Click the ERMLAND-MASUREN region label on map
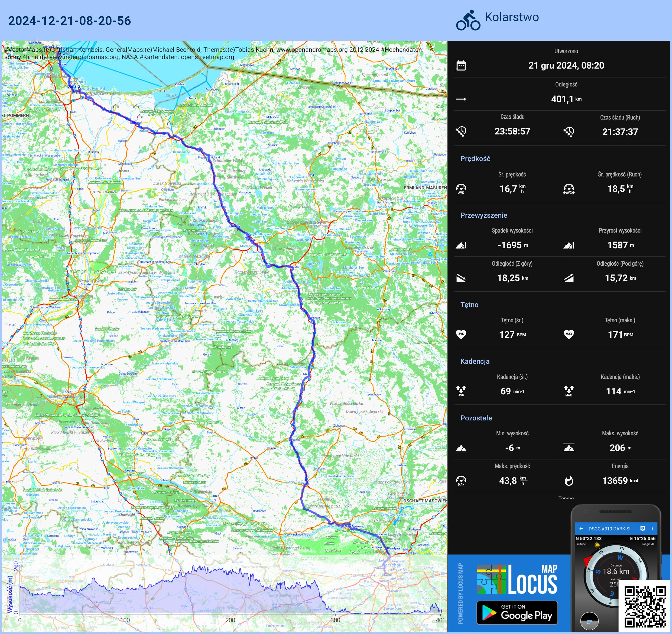 tap(425, 188)
